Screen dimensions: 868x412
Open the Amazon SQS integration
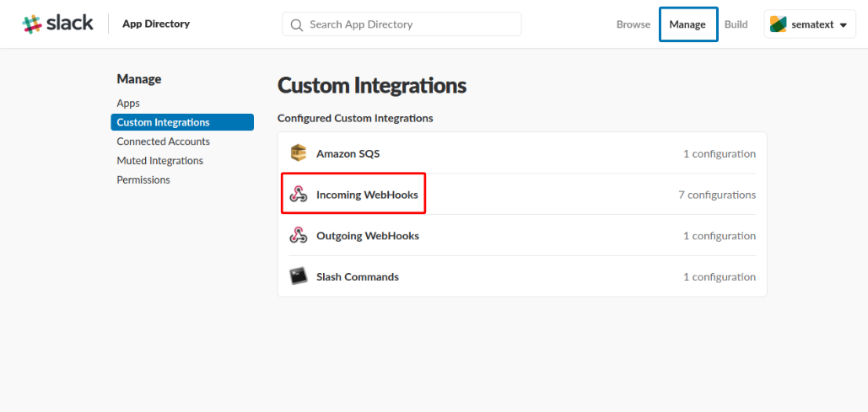click(x=522, y=153)
